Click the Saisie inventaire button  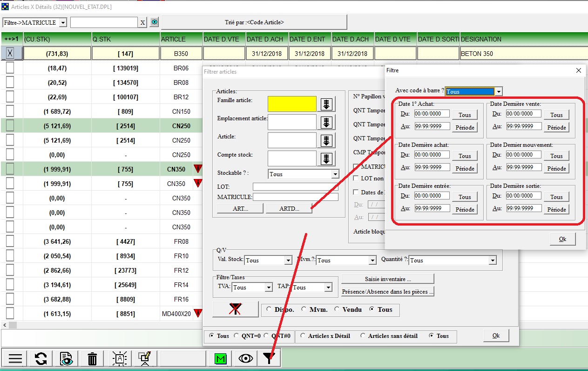(x=388, y=279)
